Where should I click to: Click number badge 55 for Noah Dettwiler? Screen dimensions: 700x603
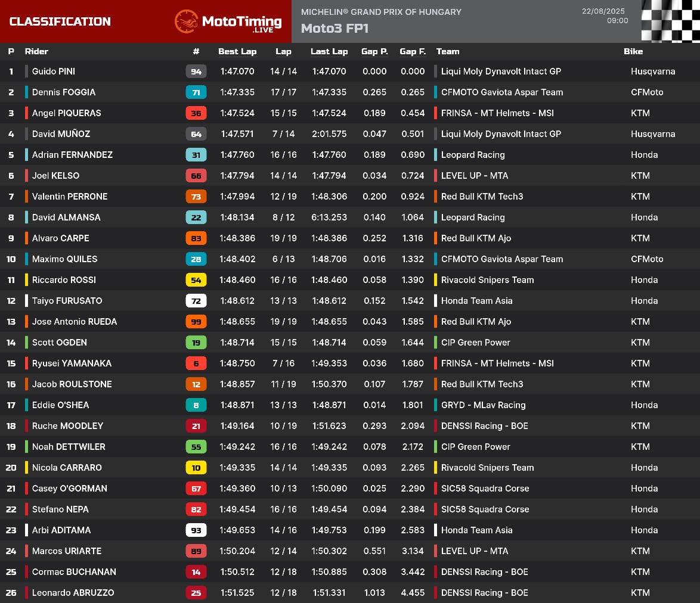tap(196, 447)
